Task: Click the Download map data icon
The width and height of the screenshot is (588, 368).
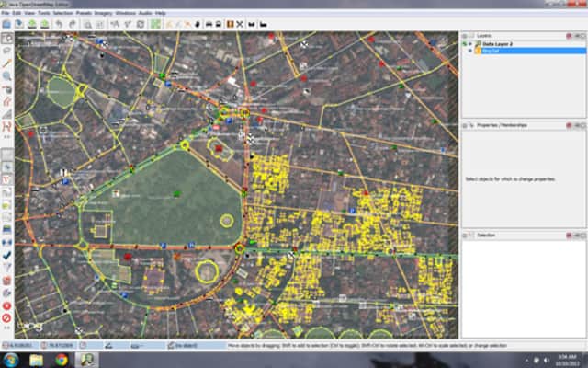Action: (x=33, y=24)
